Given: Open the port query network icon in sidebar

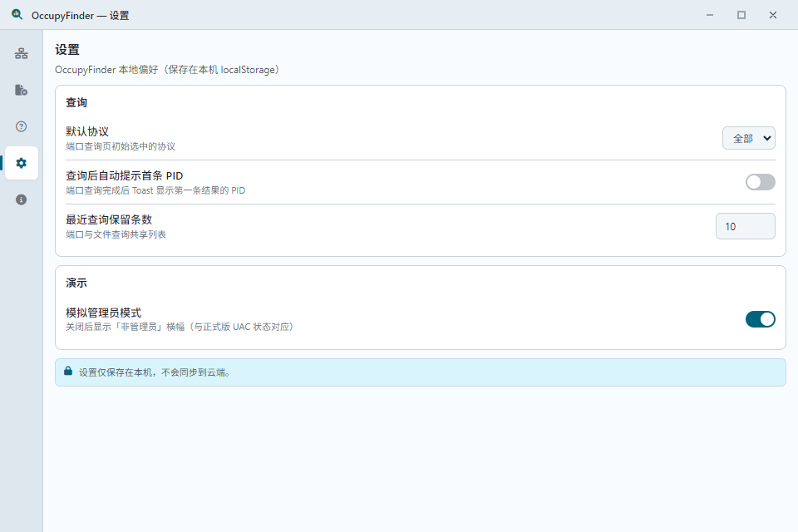Looking at the screenshot, I should pos(22,53).
